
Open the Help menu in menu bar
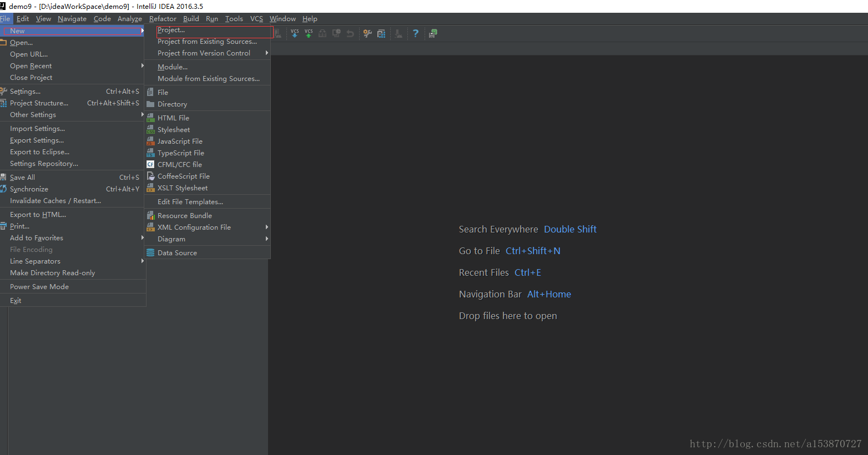click(310, 19)
